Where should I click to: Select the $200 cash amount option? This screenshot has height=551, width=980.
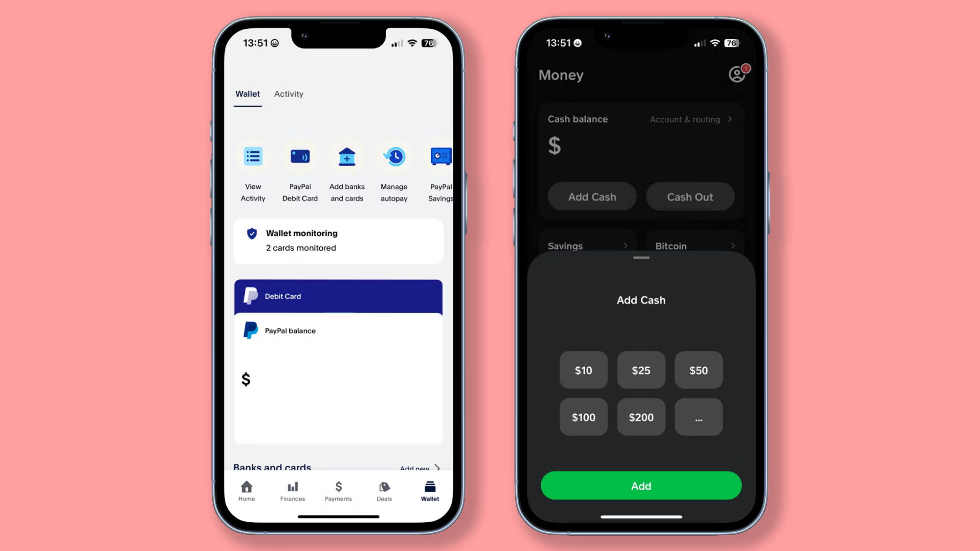(641, 416)
